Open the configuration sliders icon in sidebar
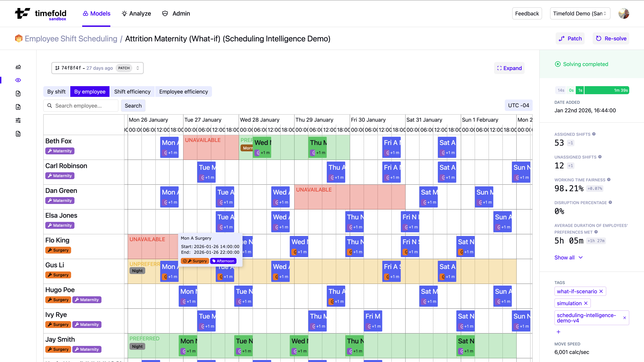The width and height of the screenshot is (644, 362). click(x=18, y=120)
